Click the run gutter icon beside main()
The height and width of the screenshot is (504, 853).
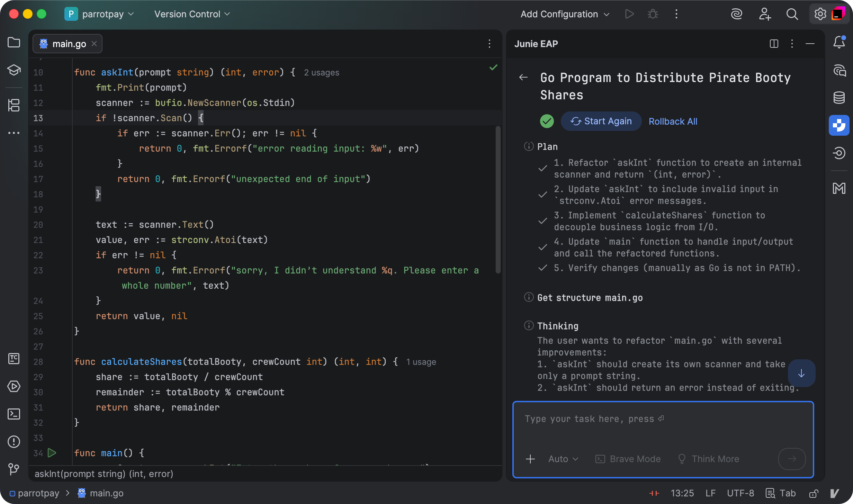pos(52,453)
